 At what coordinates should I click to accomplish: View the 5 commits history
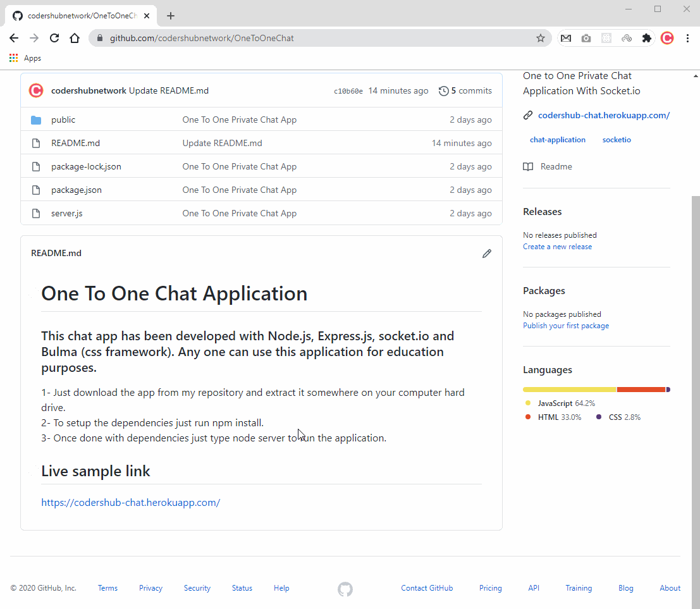pos(465,90)
